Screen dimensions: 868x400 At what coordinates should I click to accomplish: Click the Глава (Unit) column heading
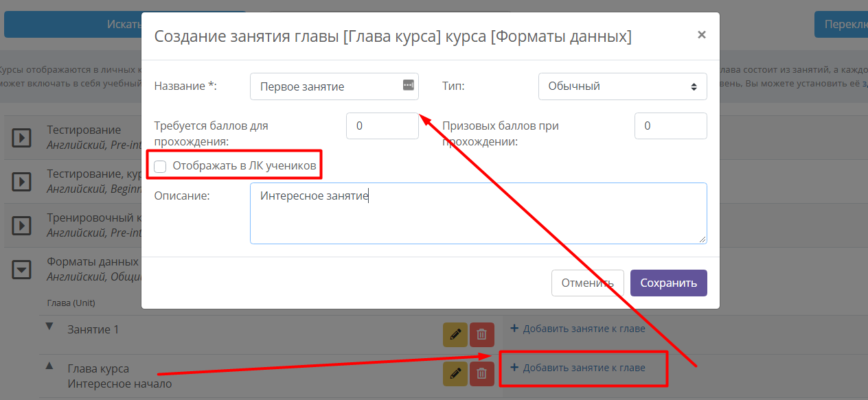point(71,303)
